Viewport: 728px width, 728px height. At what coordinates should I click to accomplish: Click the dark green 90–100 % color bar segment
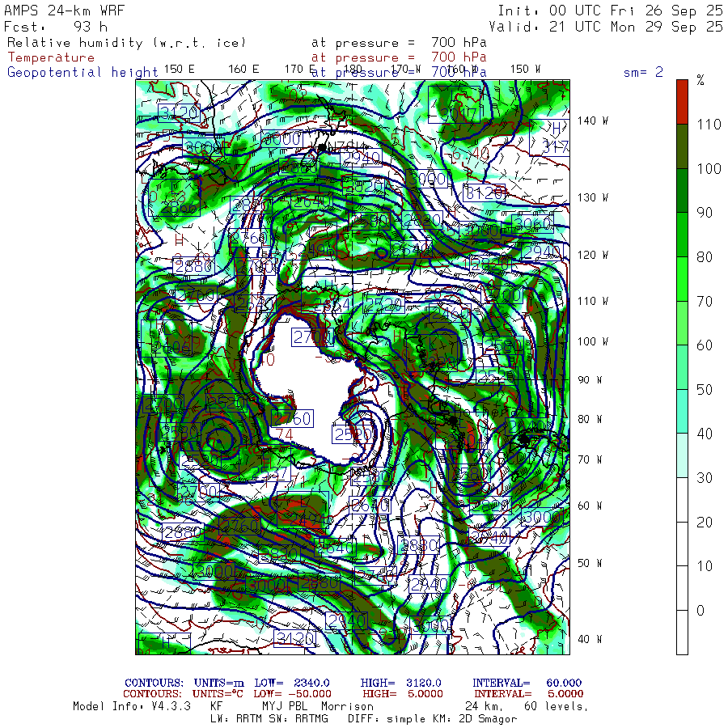[x=682, y=190]
